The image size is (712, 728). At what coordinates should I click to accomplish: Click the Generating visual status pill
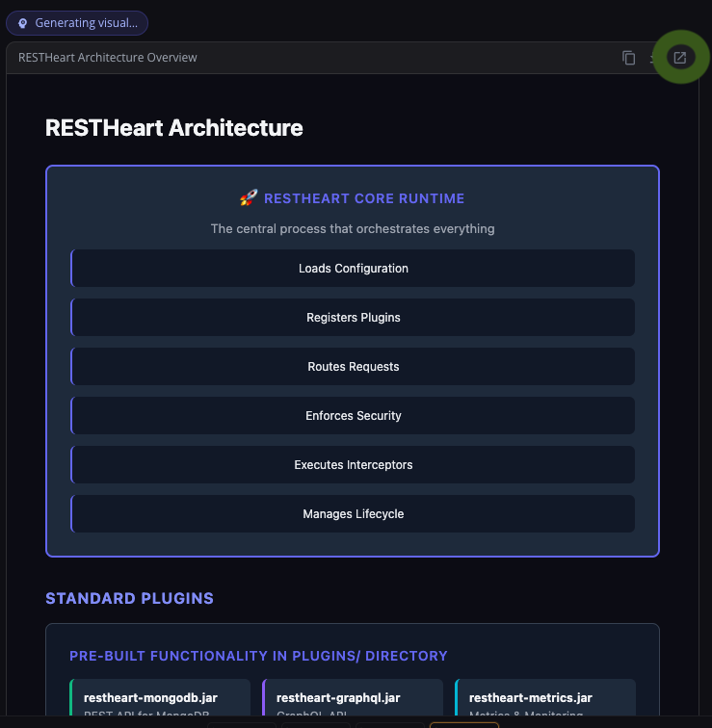click(77, 23)
